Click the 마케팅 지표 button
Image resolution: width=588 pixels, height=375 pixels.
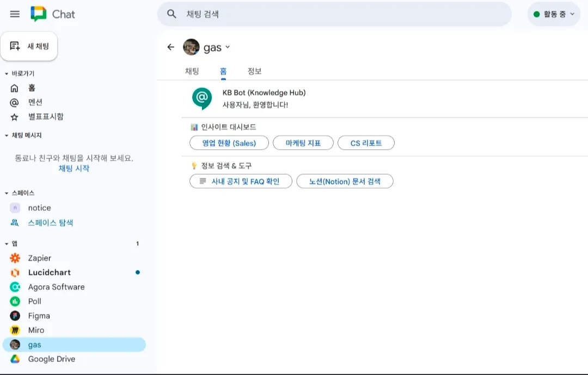pos(303,143)
